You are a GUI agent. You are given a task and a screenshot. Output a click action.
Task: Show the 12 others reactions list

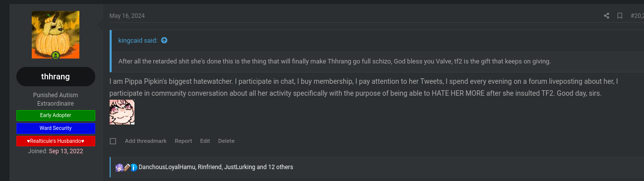275,167
